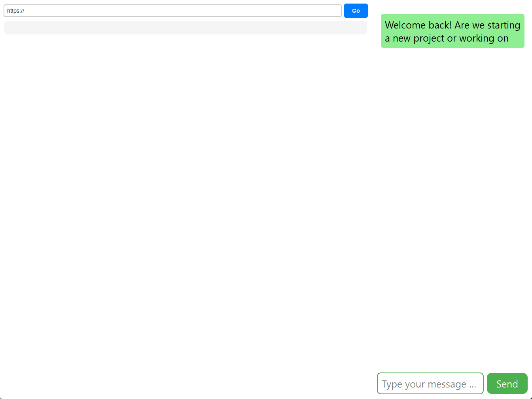Place cursor in the chat message field

tap(430, 384)
